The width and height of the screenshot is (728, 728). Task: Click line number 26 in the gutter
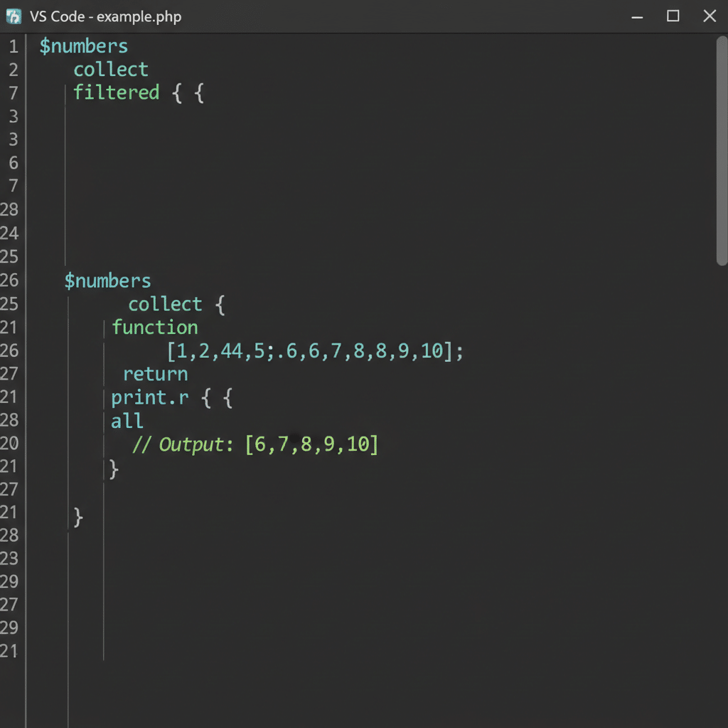pos(11,280)
